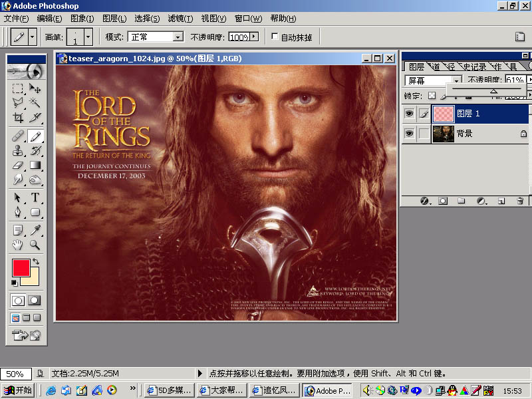Click the 开始 Start button
Screen dimensions: 532x399
18,390
